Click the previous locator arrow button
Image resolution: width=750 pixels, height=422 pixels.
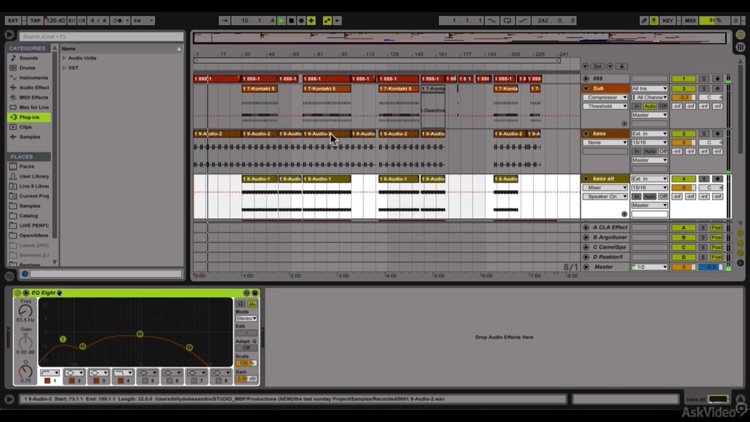[585, 66]
